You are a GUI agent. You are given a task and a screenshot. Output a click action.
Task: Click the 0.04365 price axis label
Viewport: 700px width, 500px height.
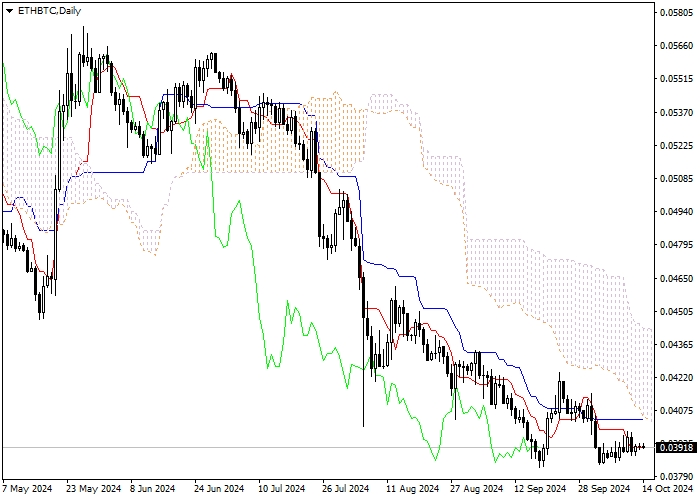pyautogui.click(x=677, y=345)
